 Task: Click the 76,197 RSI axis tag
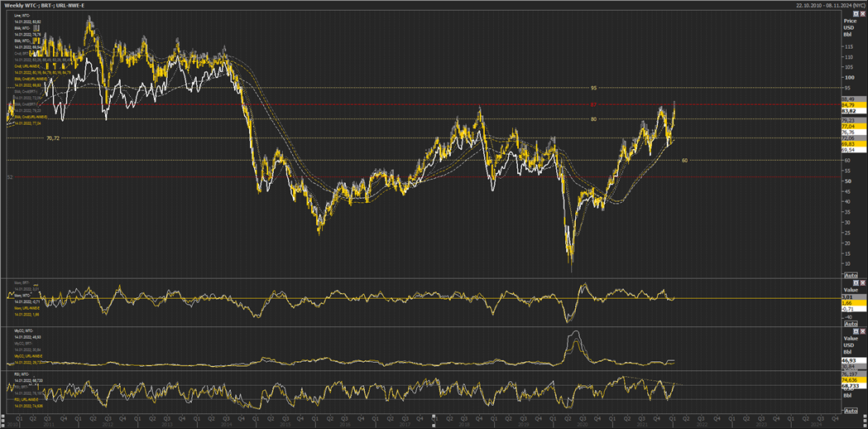854,374
